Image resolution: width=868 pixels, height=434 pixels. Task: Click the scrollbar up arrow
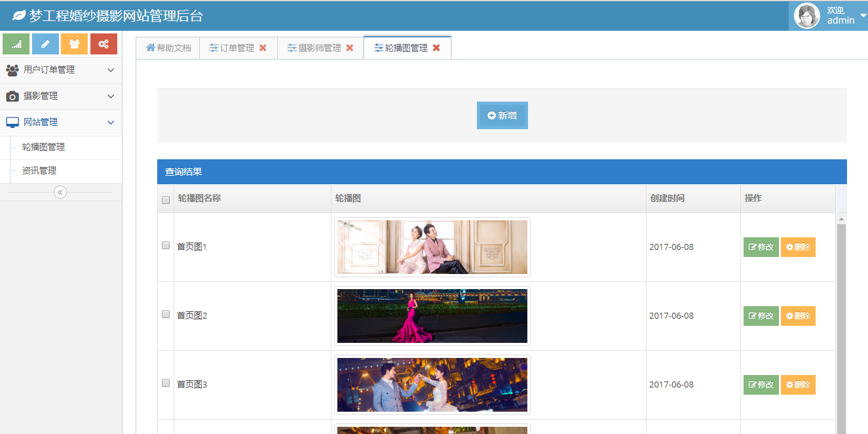[842, 218]
